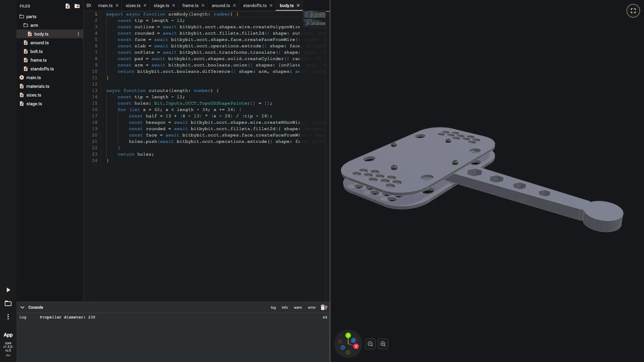The height and width of the screenshot is (362, 644).
Task: Click the red X axis on gizmo
Action: click(x=356, y=346)
